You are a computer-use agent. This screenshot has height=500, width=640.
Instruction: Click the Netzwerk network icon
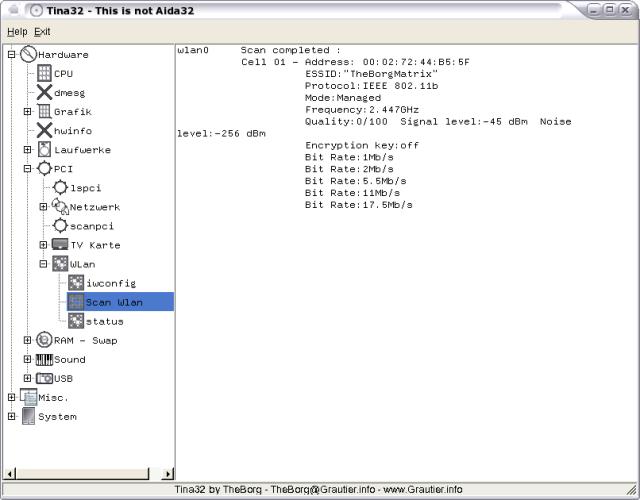60,207
